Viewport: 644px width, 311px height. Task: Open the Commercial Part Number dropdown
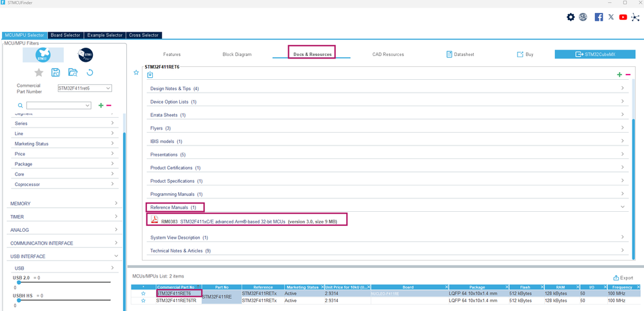point(108,88)
